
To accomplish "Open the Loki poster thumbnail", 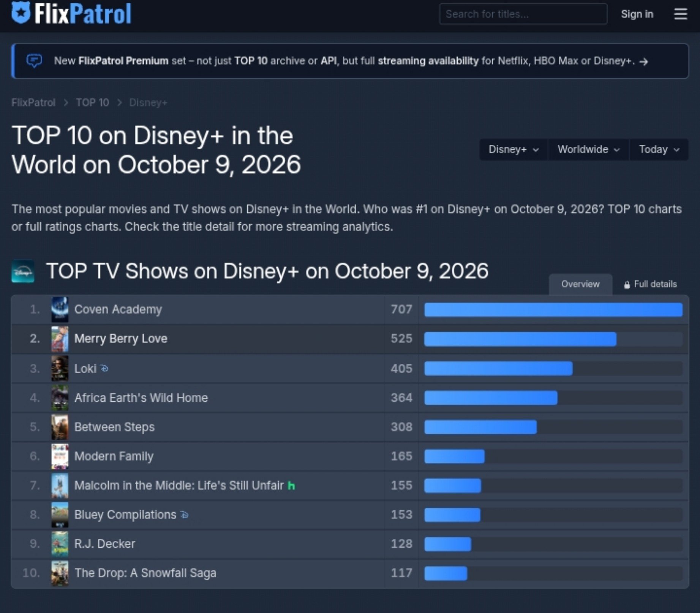I will click(60, 368).
